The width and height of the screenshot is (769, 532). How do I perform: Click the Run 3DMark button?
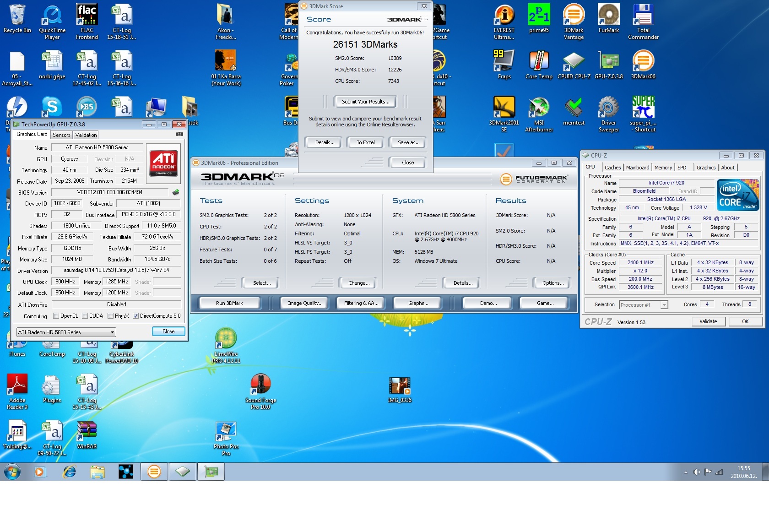229,303
